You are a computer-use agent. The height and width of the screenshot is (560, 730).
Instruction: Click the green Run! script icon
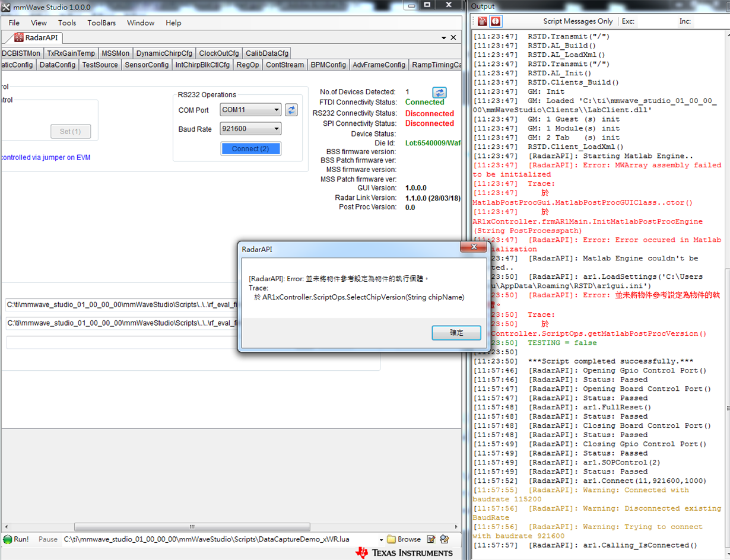click(8, 539)
